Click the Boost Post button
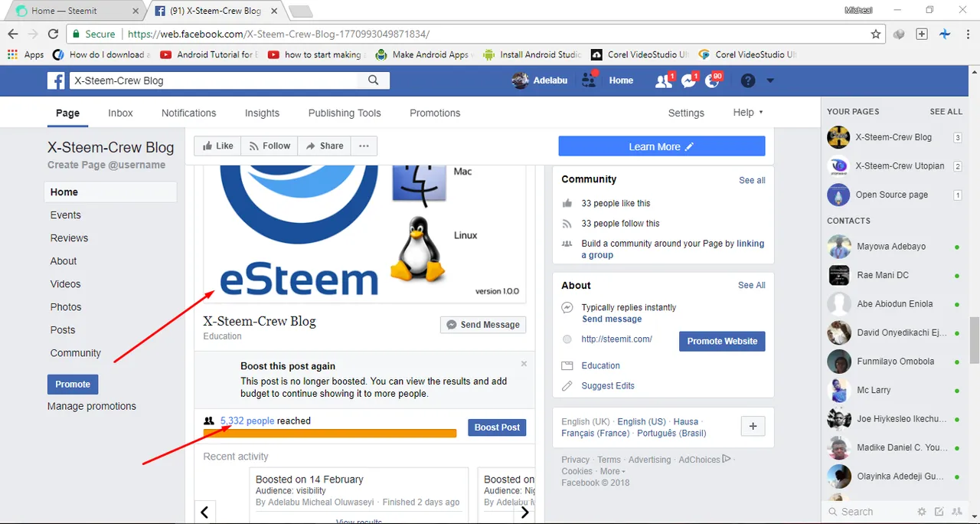Viewport: 980px width, 524px height. (x=497, y=427)
